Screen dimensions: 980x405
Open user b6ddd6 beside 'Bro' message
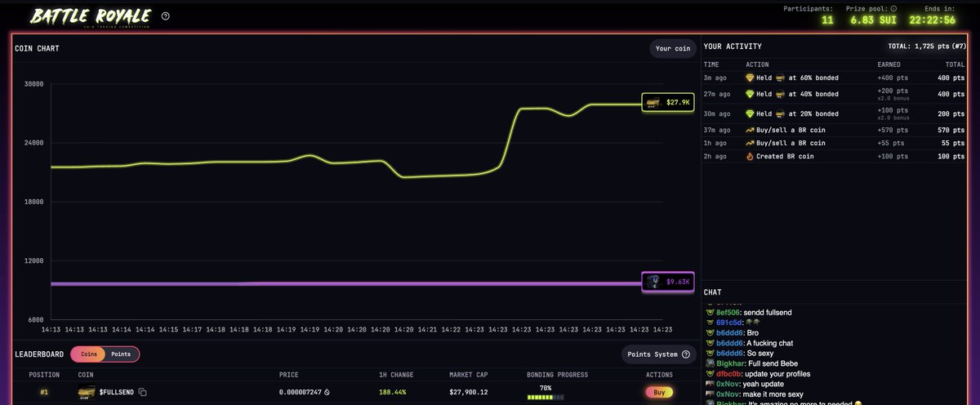pos(728,333)
